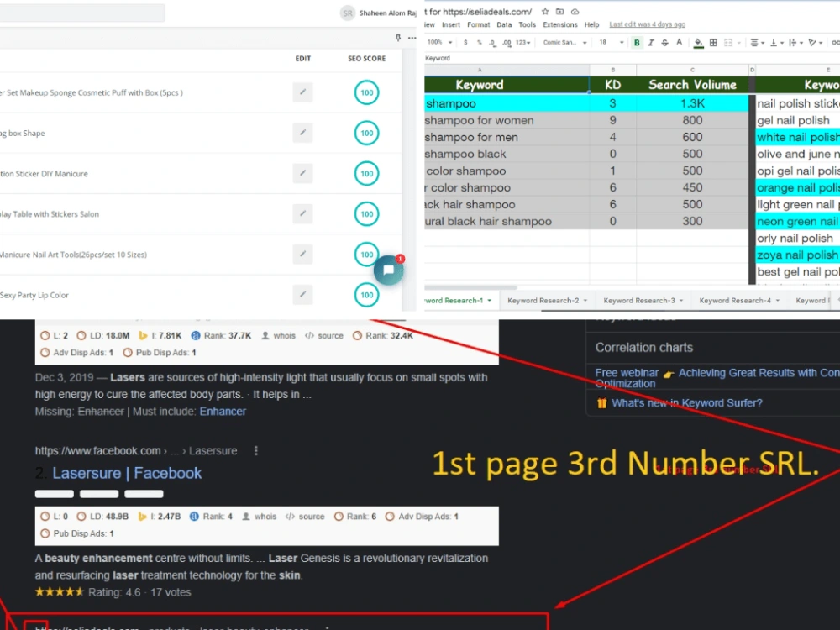Check the cloud save status icon
The height and width of the screenshot is (630, 840).
click(x=575, y=11)
